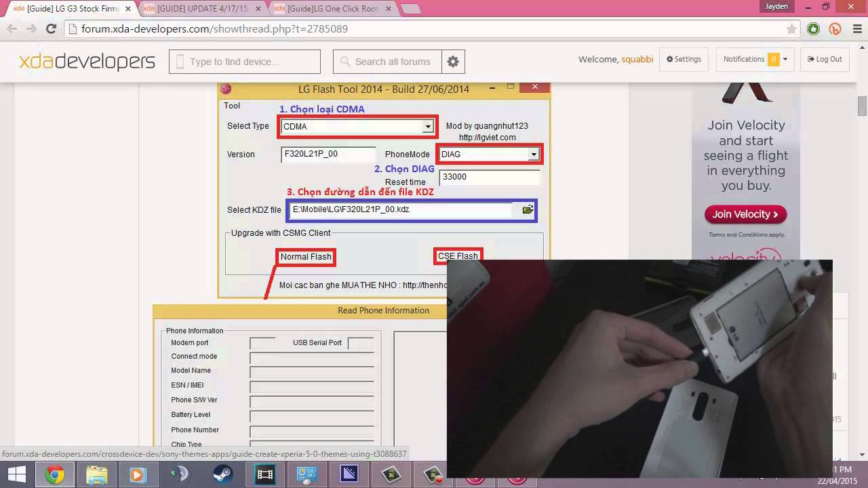
Task: Click the Chrome icon in the taskbar
Action: click(55, 474)
